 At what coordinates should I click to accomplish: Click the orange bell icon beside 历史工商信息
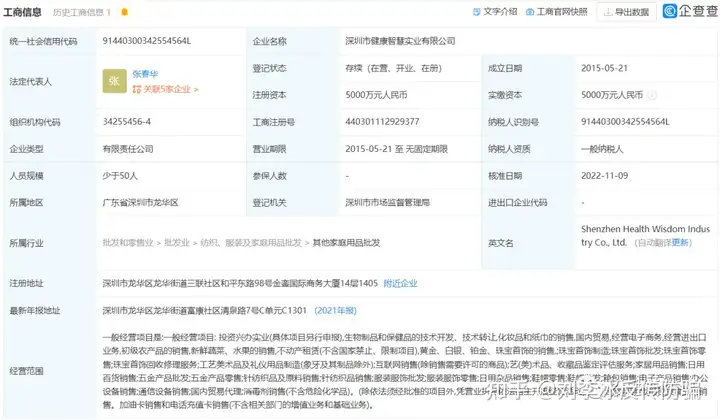[x=124, y=12]
